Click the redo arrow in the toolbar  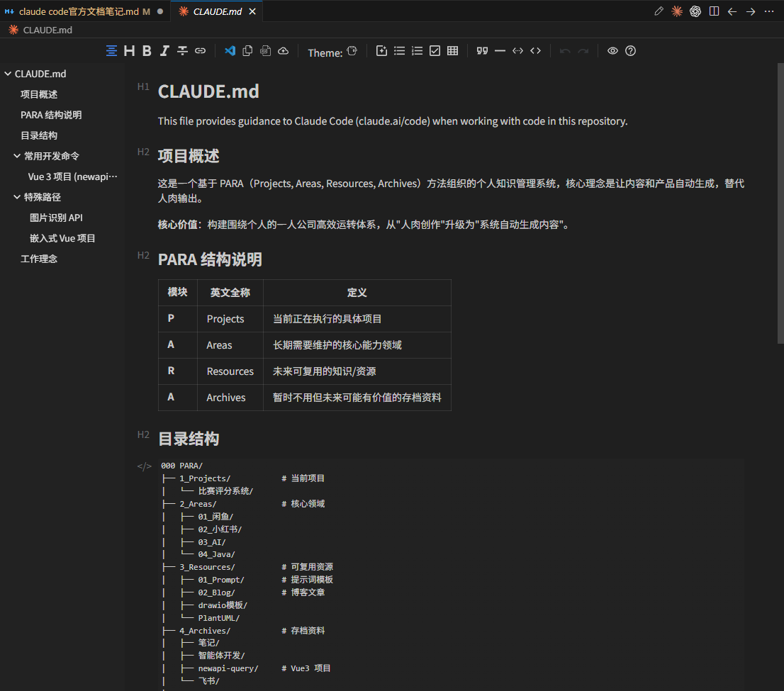tap(583, 51)
